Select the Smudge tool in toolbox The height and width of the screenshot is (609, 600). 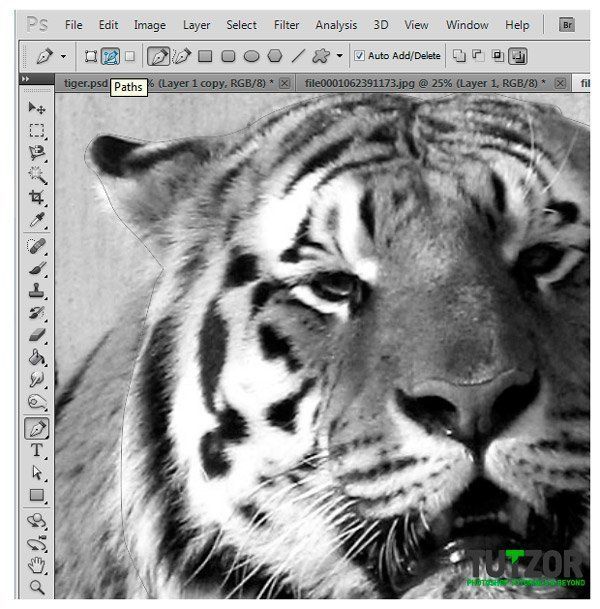point(37,379)
